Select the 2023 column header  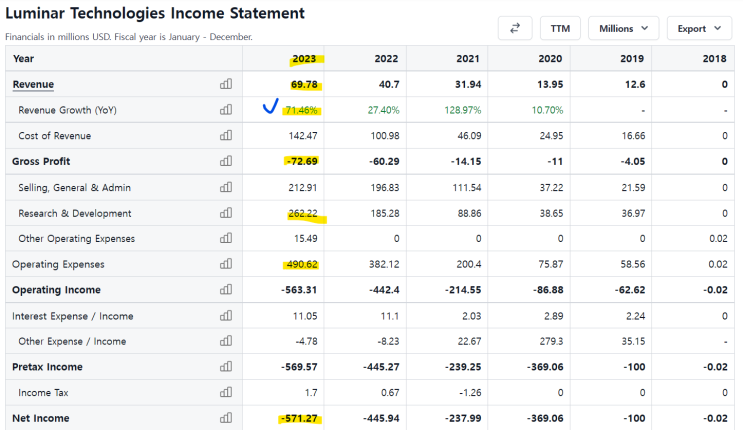(x=304, y=58)
